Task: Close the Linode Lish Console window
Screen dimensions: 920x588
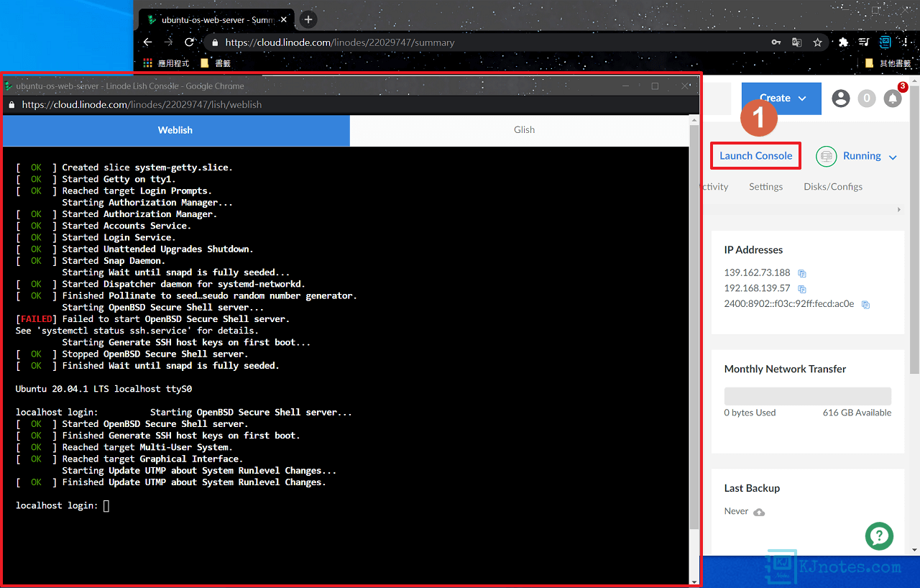Action: coord(685,86)
